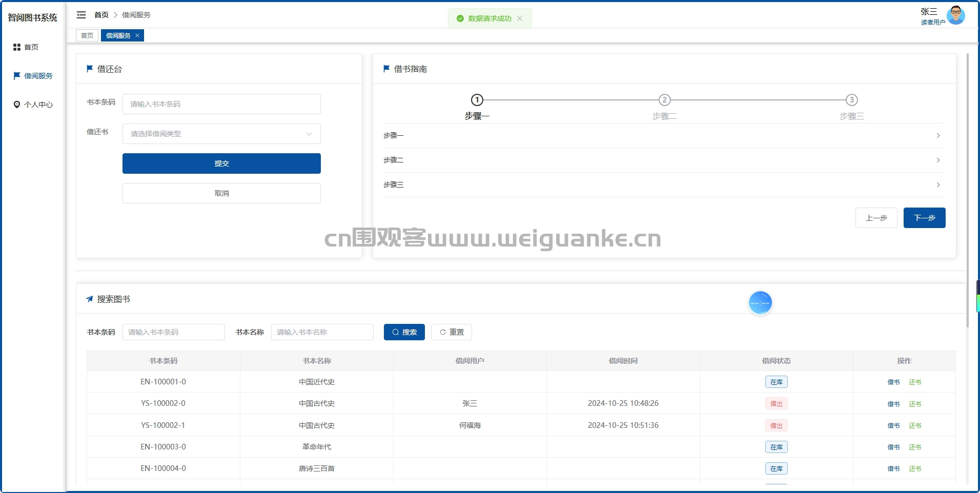The width and height of the screenshot is (980, 493).
Task: Click cell 中国近代史
Action: [316, 382]
